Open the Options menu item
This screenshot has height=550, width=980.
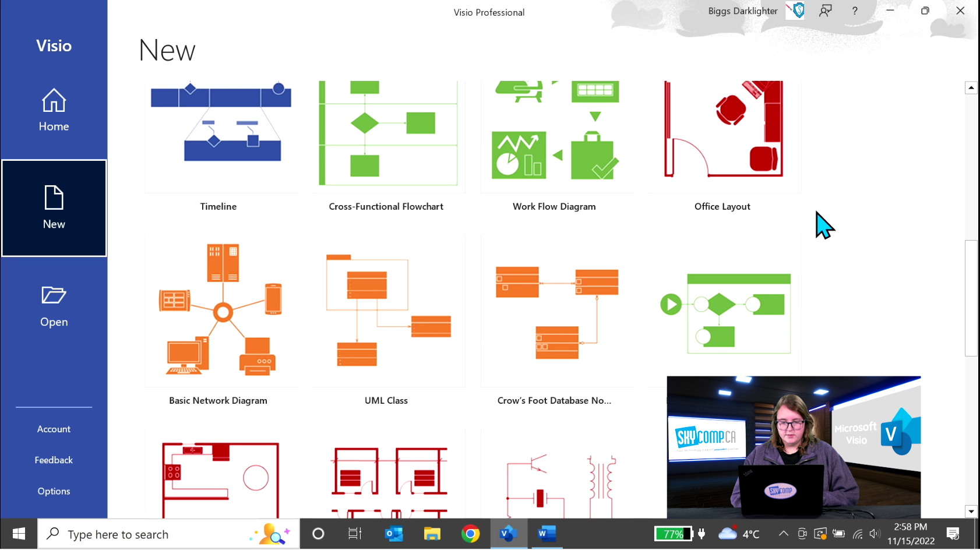[x=54, y=491]
